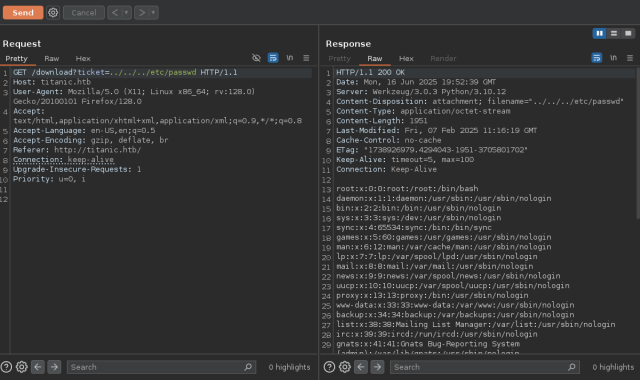The width and height of the screenshot is (640, 380).
Task: Choose the top-bottom split layout icon
Action: pos(613,33)
